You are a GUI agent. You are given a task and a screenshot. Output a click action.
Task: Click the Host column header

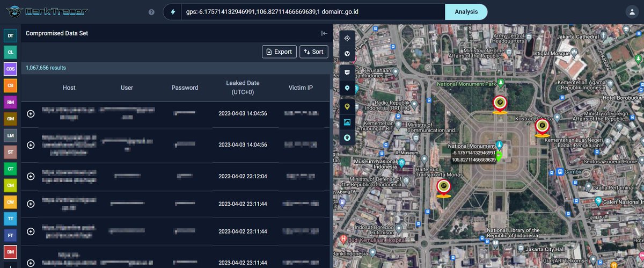(x=69, y=88)
